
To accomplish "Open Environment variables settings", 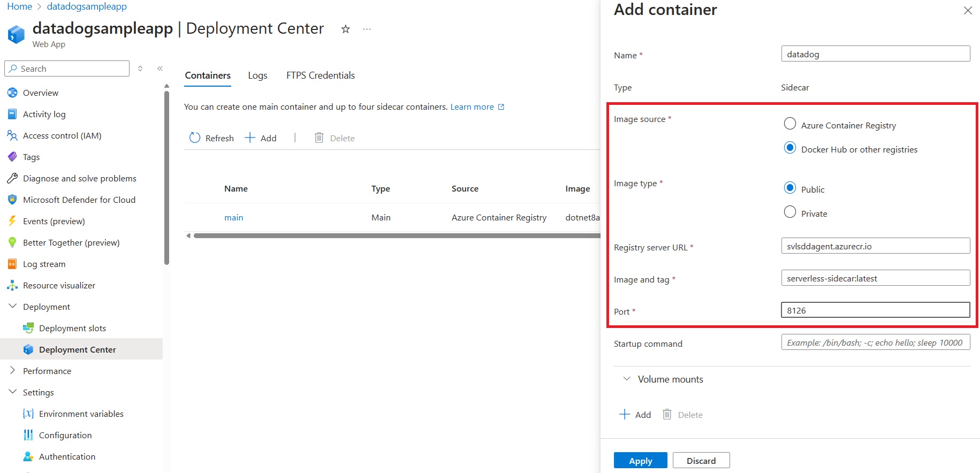I will tap(81, 414).
